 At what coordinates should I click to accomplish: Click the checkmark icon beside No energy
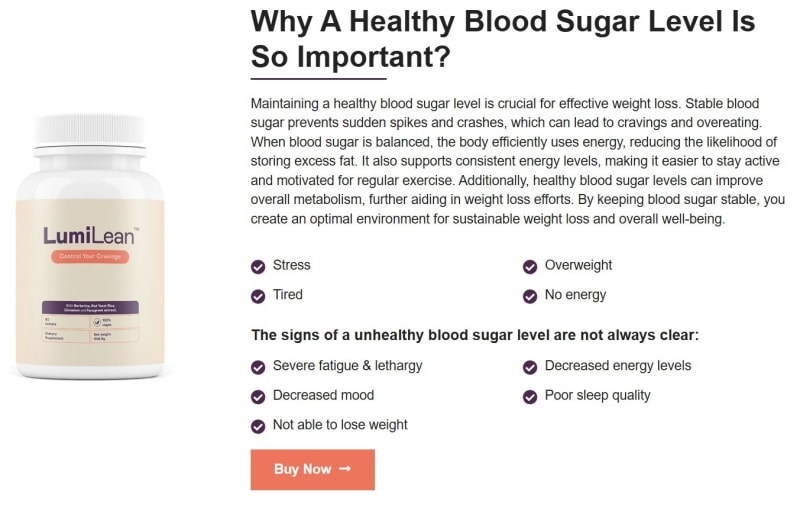point(530,296)
